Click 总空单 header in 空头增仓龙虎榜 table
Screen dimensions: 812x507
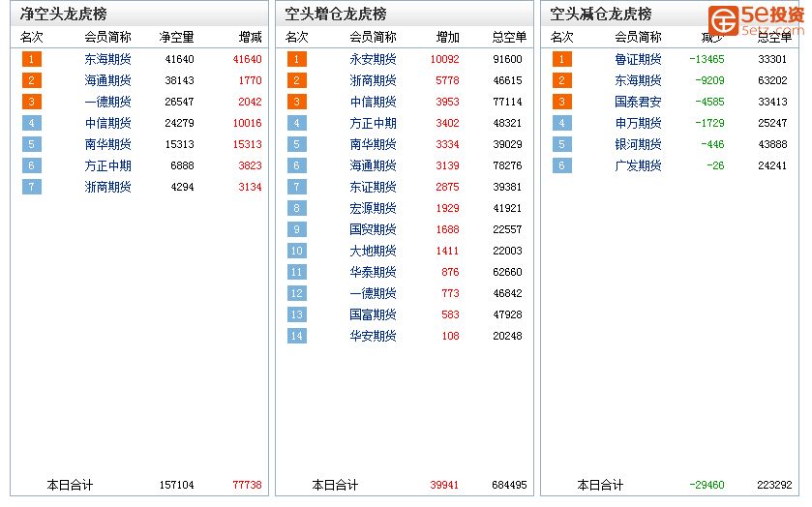click(x=509, y=38)
